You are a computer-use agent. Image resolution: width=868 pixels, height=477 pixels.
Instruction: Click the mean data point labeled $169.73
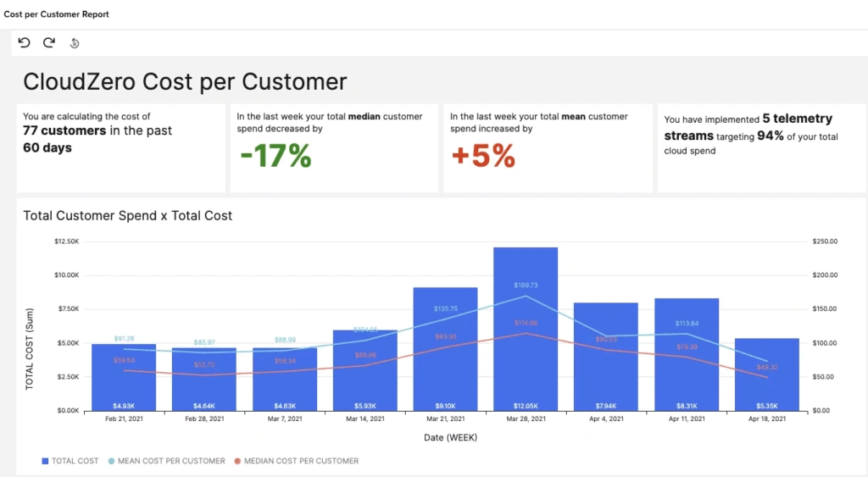pos(526,295)
